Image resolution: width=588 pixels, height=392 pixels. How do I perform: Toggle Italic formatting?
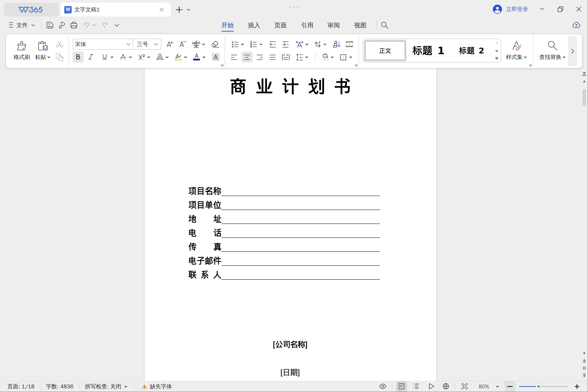pyautogui.click(x=91, y=57)
